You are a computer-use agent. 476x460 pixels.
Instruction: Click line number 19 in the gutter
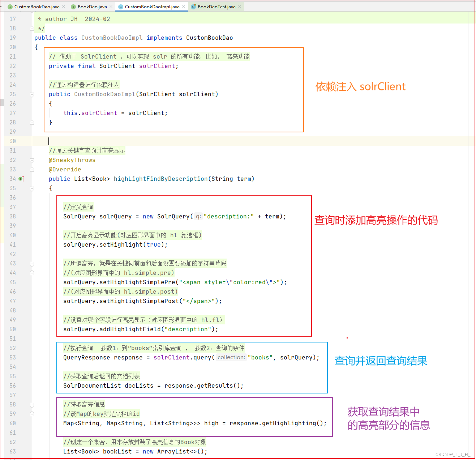13,38
